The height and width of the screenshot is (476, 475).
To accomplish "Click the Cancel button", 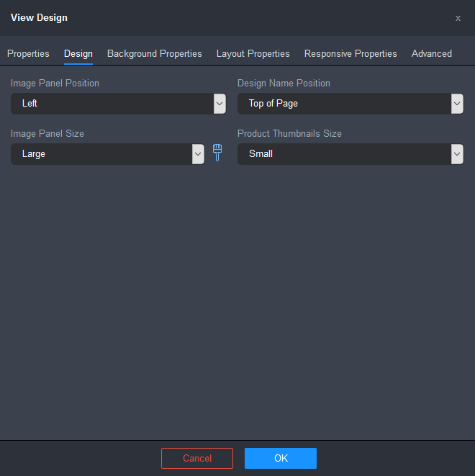I will click(x=197, y=458).
